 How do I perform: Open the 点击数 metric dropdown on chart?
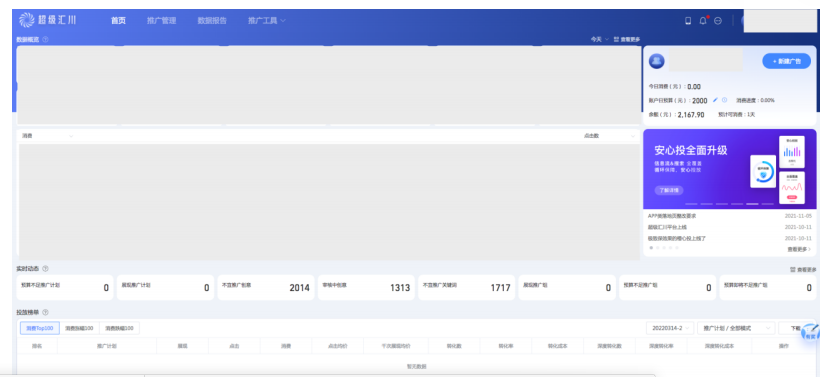[609, 136]
